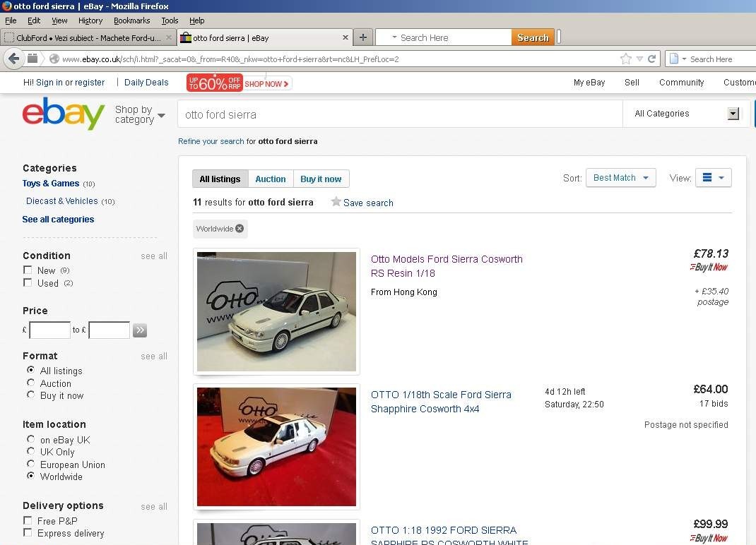Go to the eBay logo home
The width and height of the screenshot is (756, 545).
click(63, 113)
